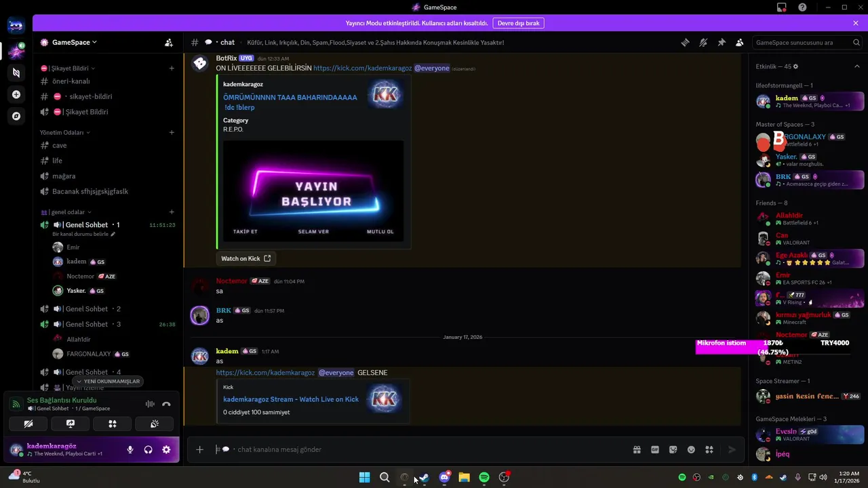Screen dimensions: 868x488
Task: Dismiss the purple streamer mode banner
Action: coord(856,23)
